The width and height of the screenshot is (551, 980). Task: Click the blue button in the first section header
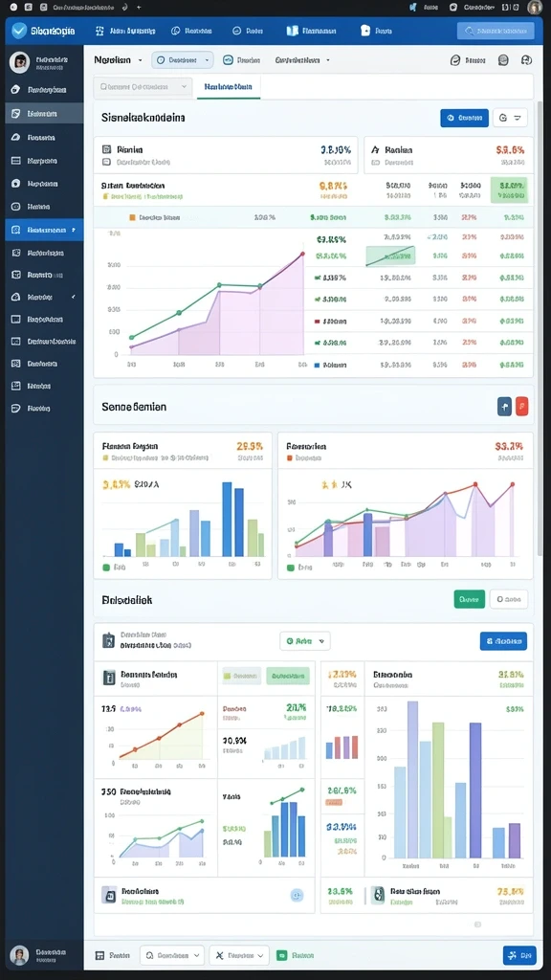[x=464, y=118]
